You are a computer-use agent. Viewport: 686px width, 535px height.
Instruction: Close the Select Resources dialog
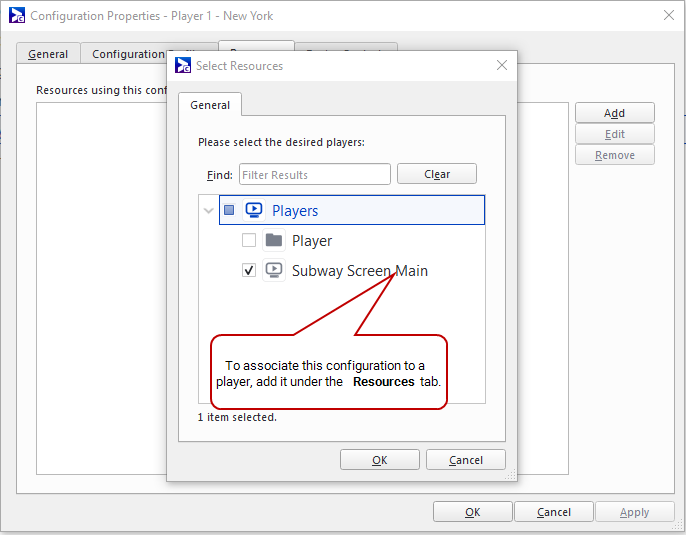point(502,66)
